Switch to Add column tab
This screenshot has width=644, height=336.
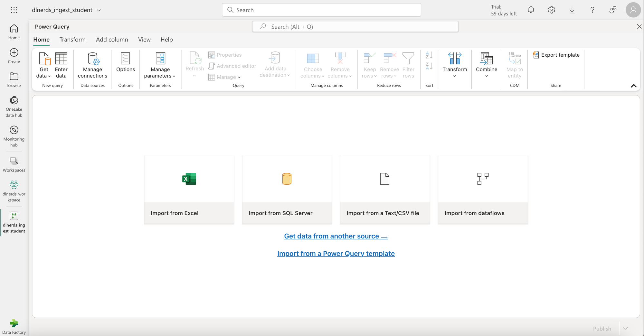(112, 40)
